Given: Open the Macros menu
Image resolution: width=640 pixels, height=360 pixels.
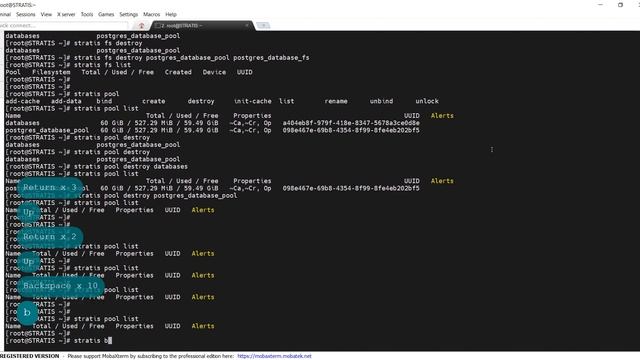Looking at the screenshot, I should 151,14.
